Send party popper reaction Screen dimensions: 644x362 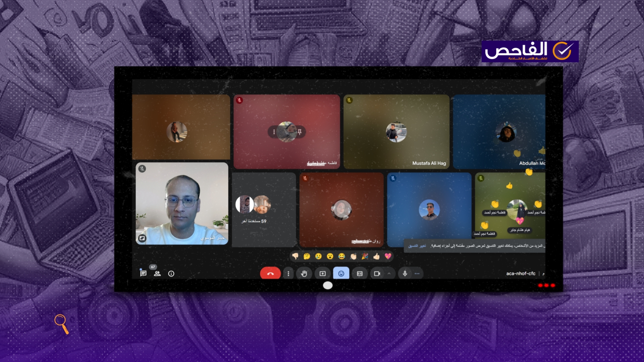tap(365, 256)
